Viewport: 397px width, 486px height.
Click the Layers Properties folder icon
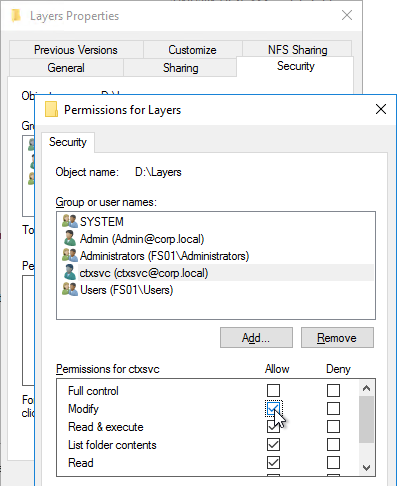click(16, 16)
